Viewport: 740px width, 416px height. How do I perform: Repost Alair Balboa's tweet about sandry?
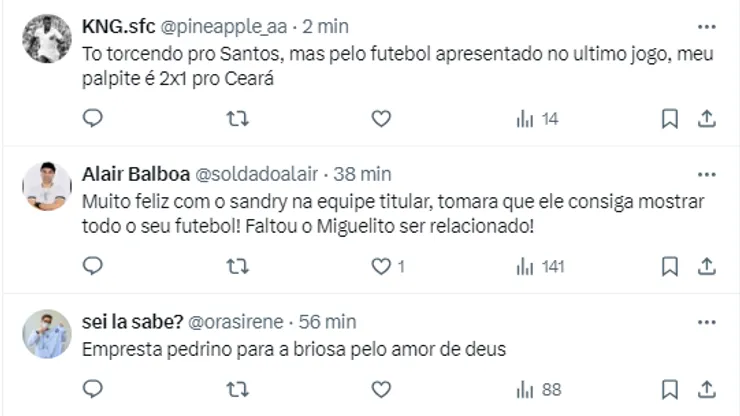(237, 266)
